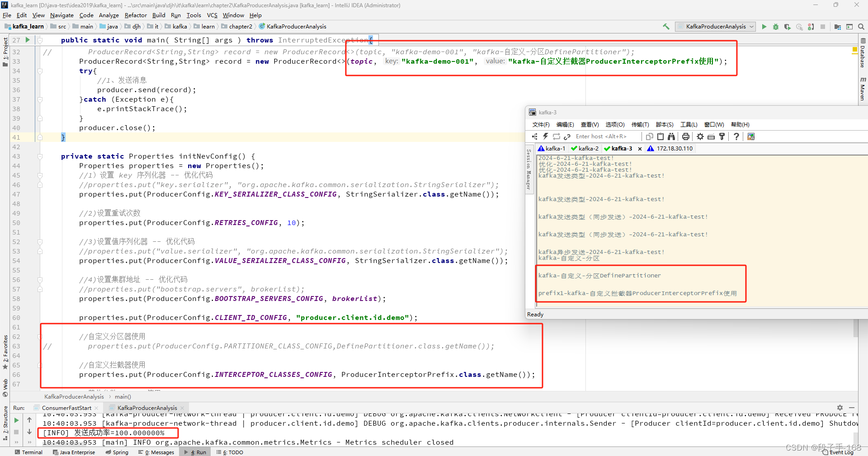Toggle comment fold at line 45
Image resolution: width=868 pixels, height=456 pixels.
tap(40, 175)
